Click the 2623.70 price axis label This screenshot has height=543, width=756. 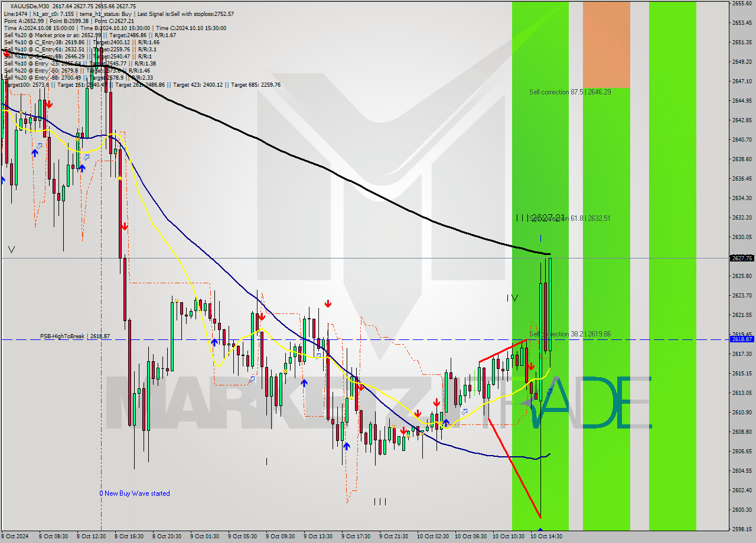point(742,295)
